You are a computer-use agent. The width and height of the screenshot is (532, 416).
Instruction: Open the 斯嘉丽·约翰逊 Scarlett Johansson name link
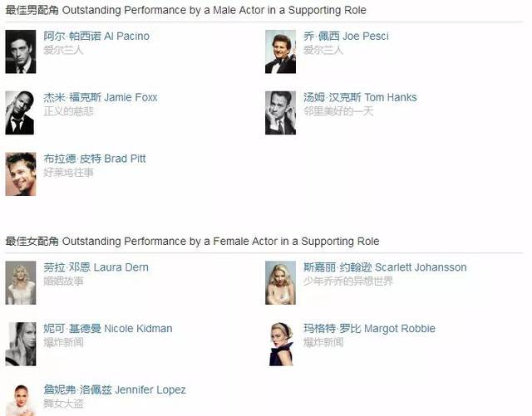pos(385,267)
